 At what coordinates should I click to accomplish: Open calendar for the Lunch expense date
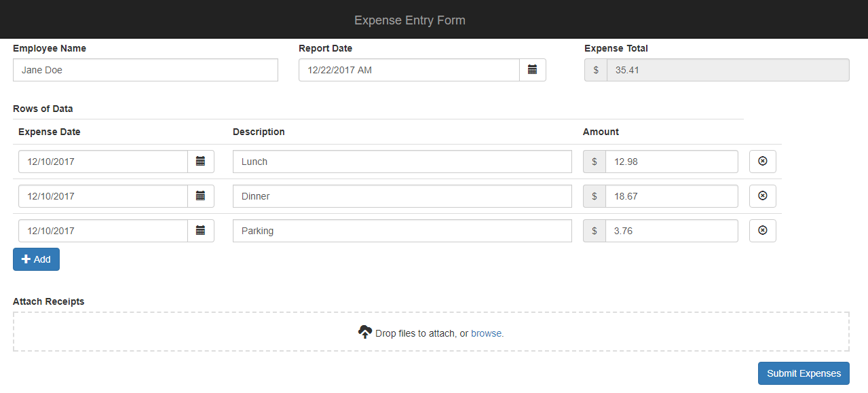200,162
